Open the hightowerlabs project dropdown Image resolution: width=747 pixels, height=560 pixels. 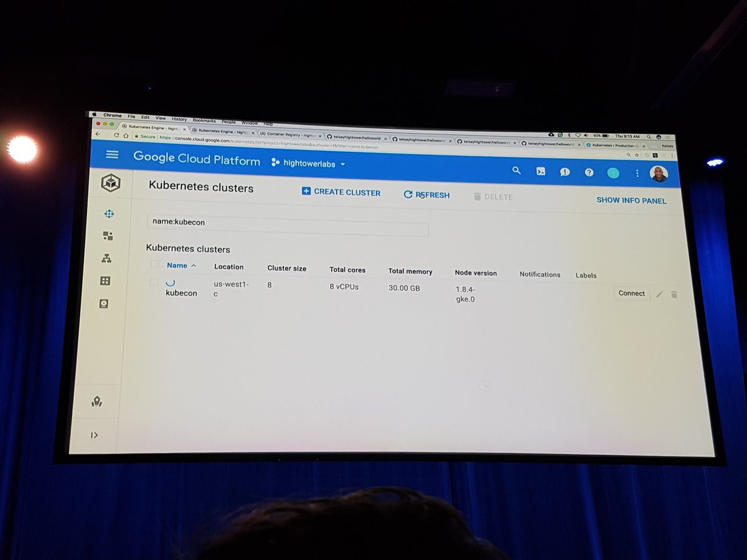[x=308, y=164]
